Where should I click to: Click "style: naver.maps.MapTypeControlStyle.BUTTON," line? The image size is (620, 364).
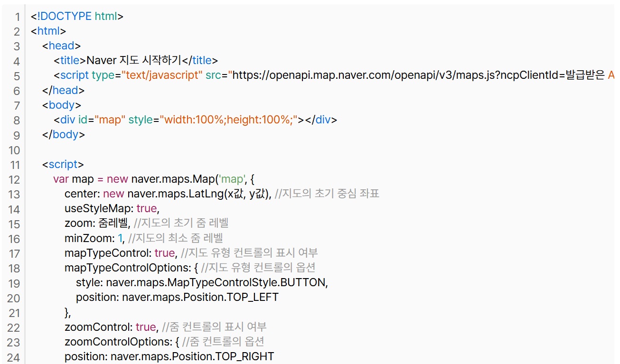pos(202,282)
